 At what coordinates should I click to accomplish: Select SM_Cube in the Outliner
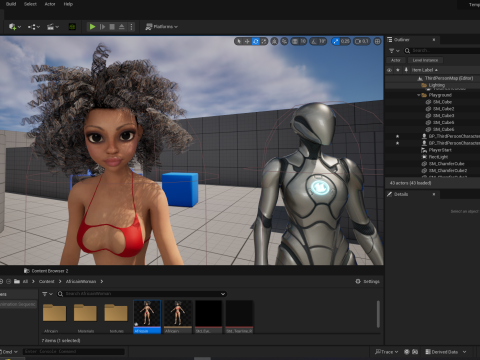coord(442,102)
